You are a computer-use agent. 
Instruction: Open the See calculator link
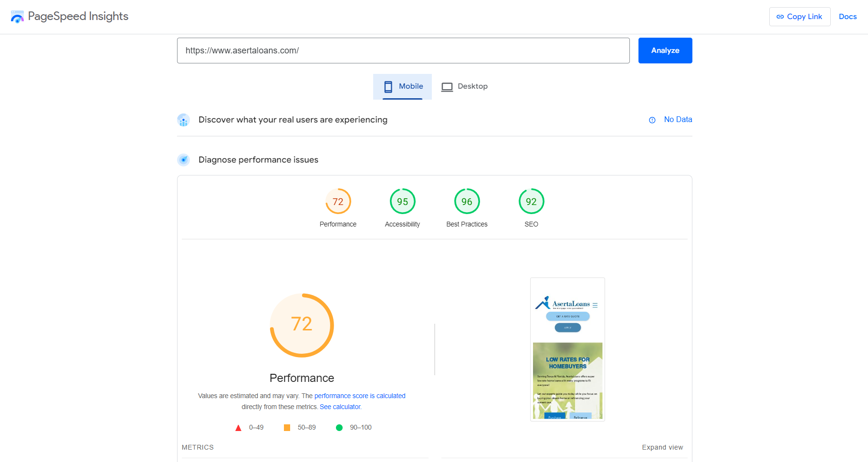[340, 407]
